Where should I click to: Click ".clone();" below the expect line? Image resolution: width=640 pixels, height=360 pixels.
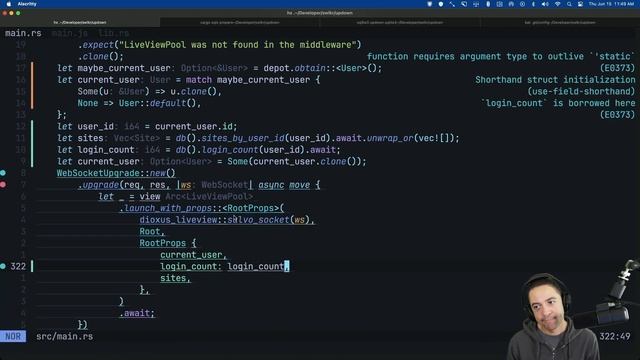point(100,56)
